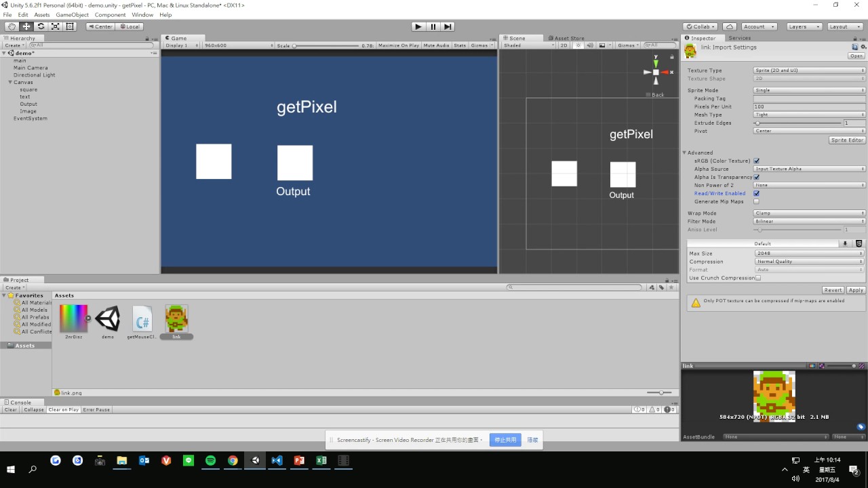
Task: Step one frame forward
Action: [x=448, y=26]
